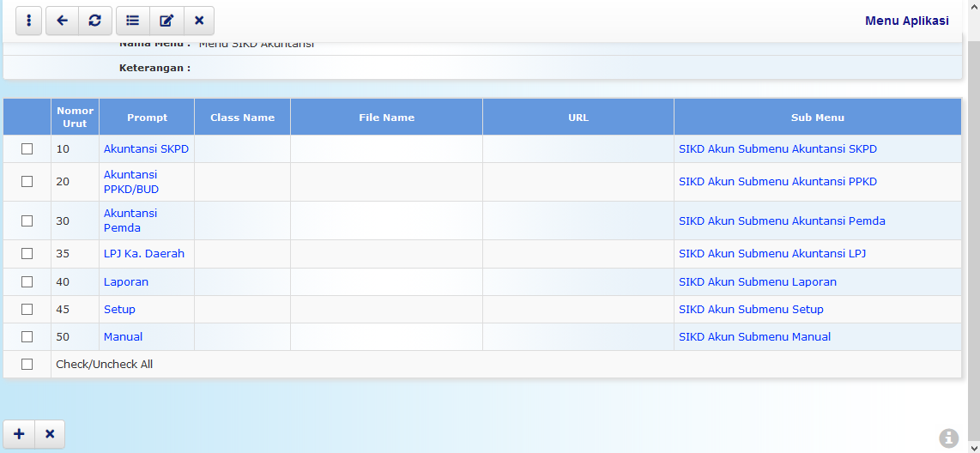
Task: Open the Laporan prompt link
Action: [x=126, y=281]
